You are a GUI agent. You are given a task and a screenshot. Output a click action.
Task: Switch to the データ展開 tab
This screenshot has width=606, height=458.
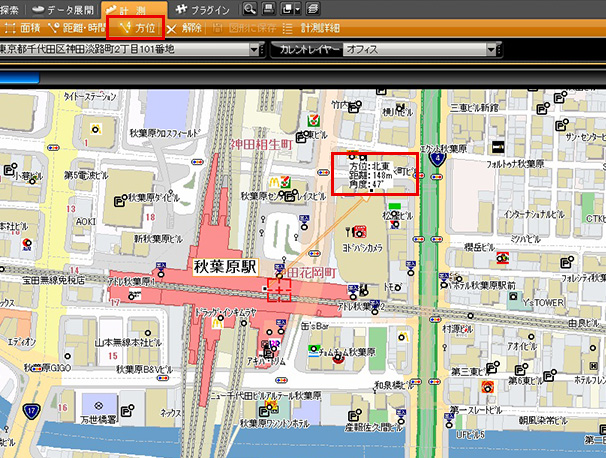[x=63, y=9]
